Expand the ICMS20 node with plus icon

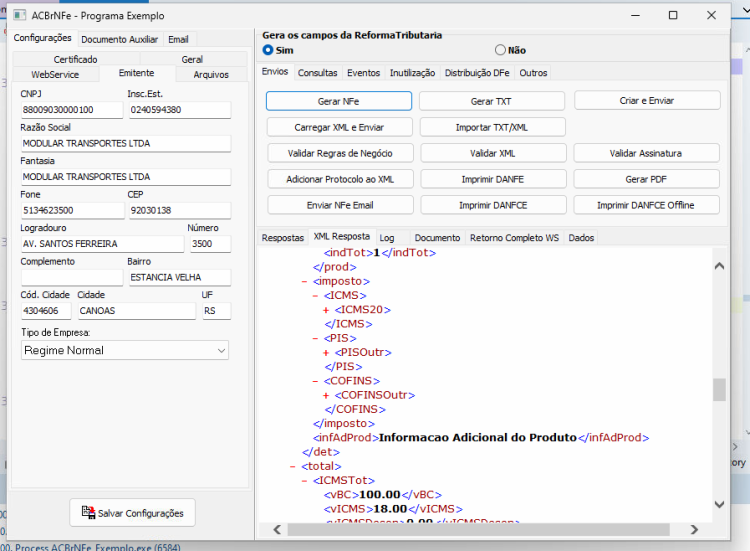(326, 310)
